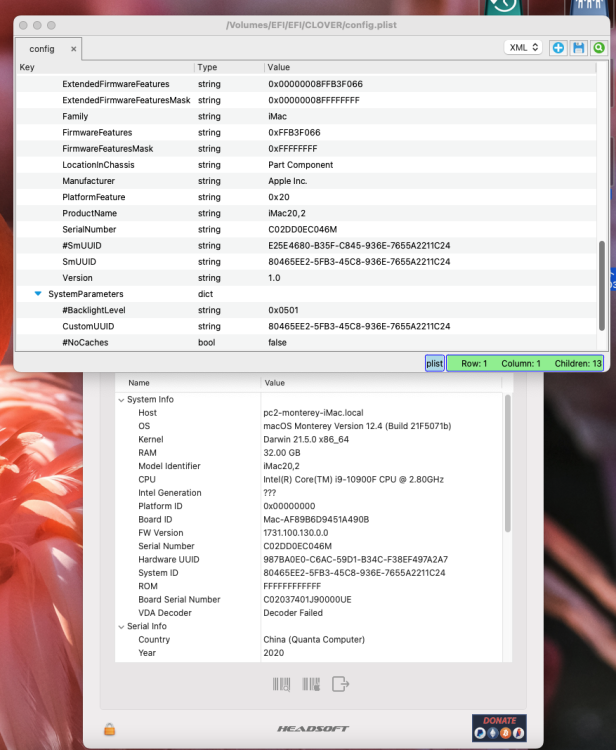This screenshot has height=750, width=616.
Task: Open the XML format dropdown
Action: (x=523, y=47)
